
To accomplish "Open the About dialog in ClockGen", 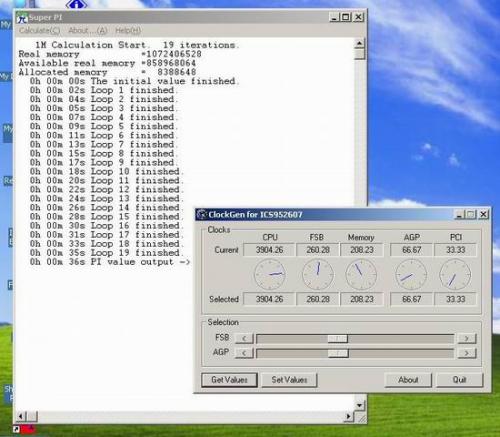I will pyautogui.click(x=408, y=380).
